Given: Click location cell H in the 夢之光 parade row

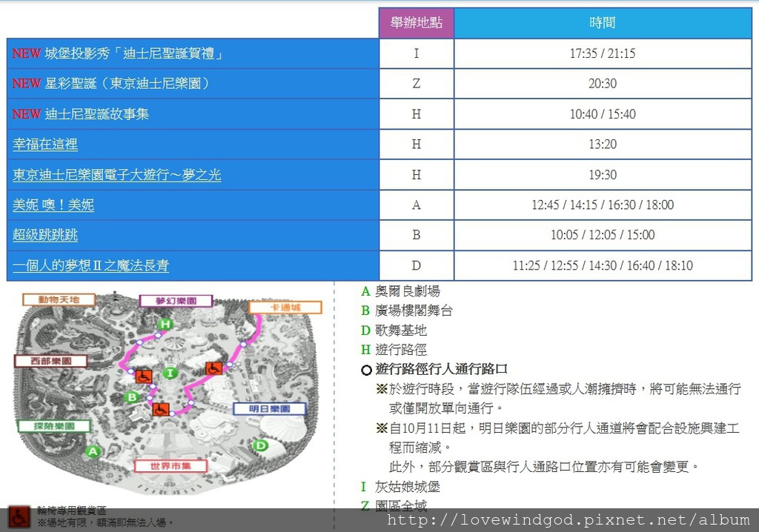Looking at the screenshot, I should pyautogui.click(x=417, y=175).
